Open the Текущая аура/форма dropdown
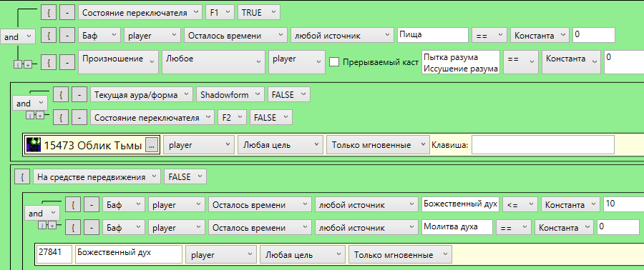The height and width of the screenshot is (270, 644). click(x=141, y=95)
